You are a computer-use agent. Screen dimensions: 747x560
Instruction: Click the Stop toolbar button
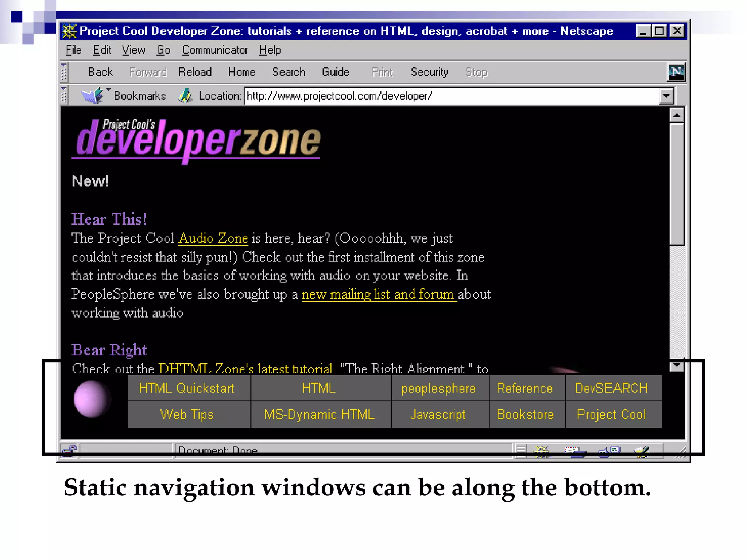click(x=476, y=72)
